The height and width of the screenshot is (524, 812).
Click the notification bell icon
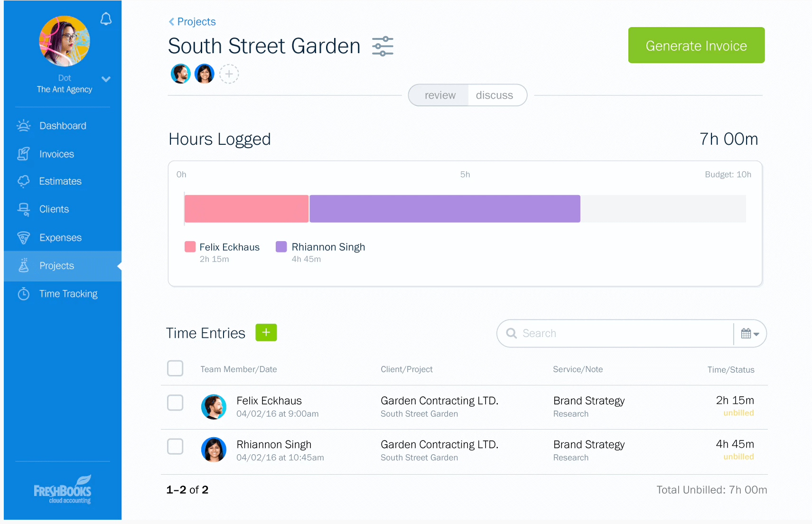pos(106,19)
